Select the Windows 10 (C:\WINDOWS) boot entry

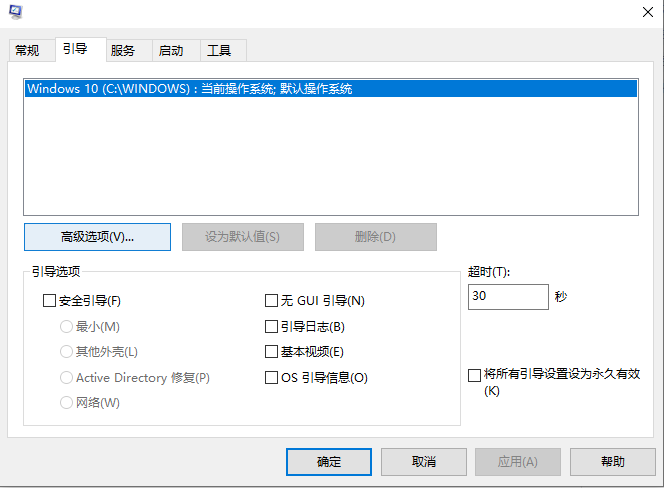coord(331,89)
